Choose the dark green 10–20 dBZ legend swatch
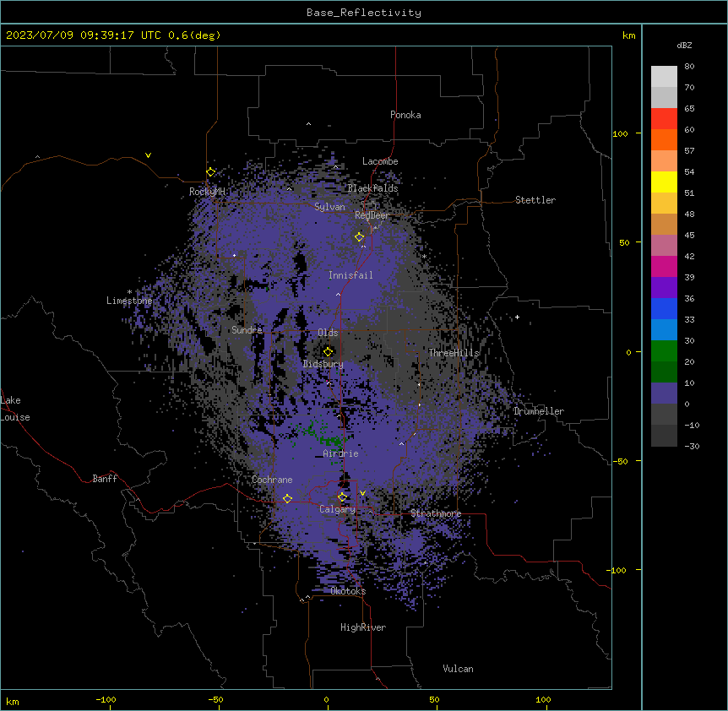Image resolution: width=728 pixels, height=711 pixels. 664,372
